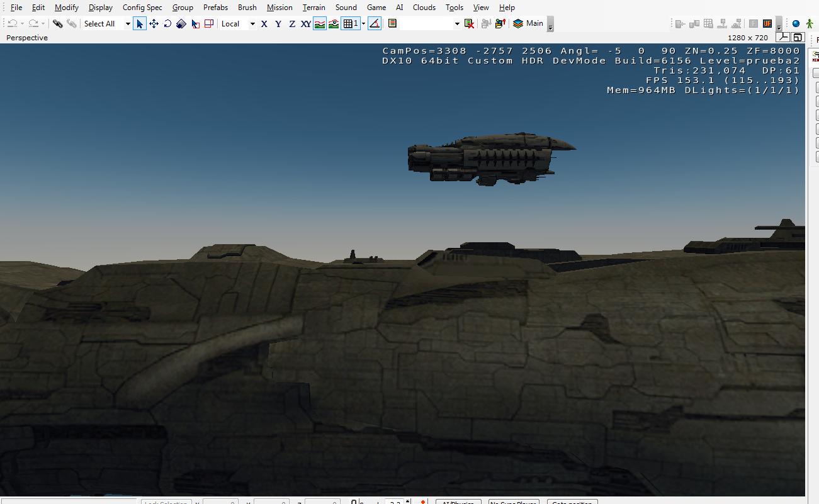Click the blue sphere toolbar icon

(x=796, y=24)
